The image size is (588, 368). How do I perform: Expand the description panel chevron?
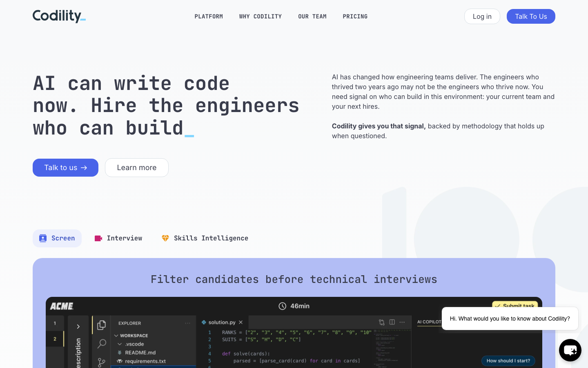coord(78,326)
